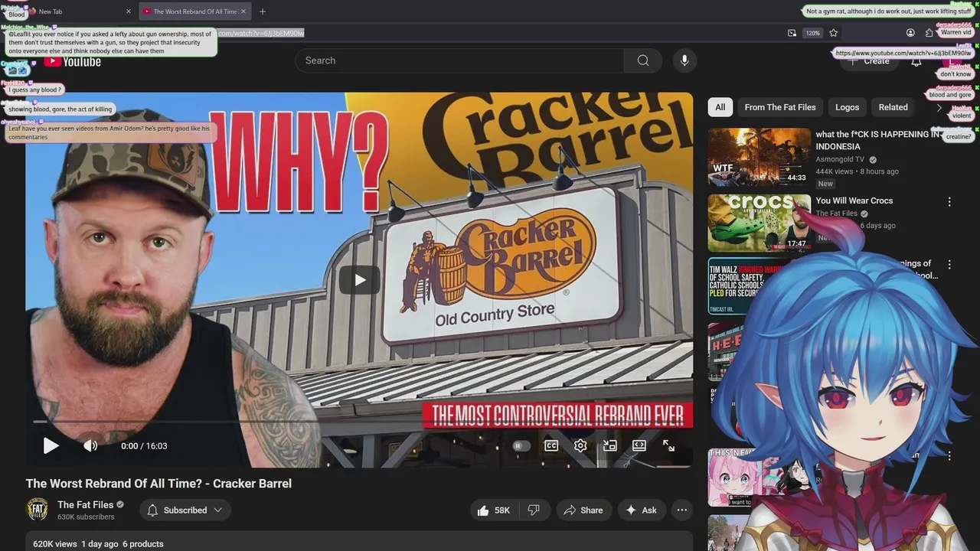Image resolution: width=980 pixels, height=551 pixels.
Task: Open The Fat Files channel avatar
Action: pyautogui.click(x=38, y=510)
